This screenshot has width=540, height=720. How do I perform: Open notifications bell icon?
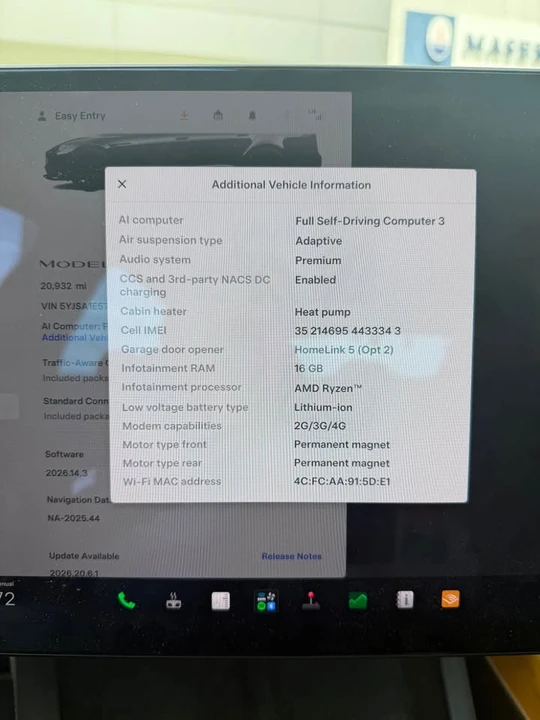(x=252, y=116)
